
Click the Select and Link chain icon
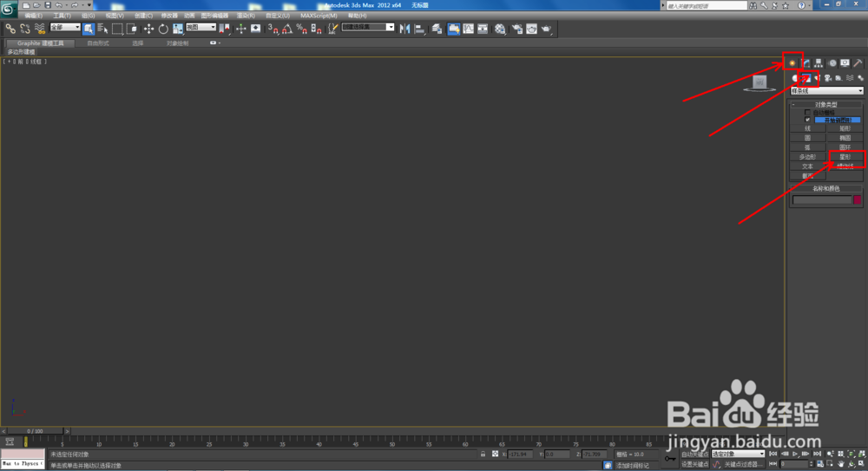coord(10,29)
